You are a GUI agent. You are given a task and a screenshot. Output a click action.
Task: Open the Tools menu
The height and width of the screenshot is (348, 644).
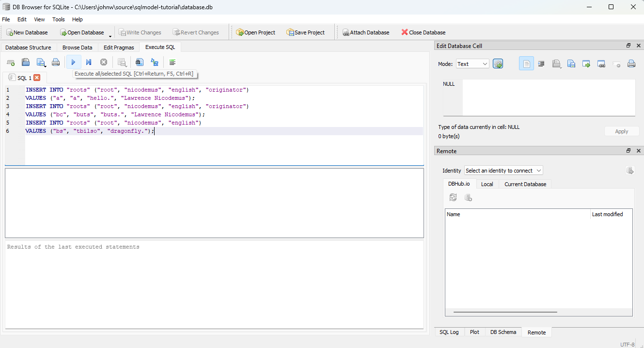[59, 19]
